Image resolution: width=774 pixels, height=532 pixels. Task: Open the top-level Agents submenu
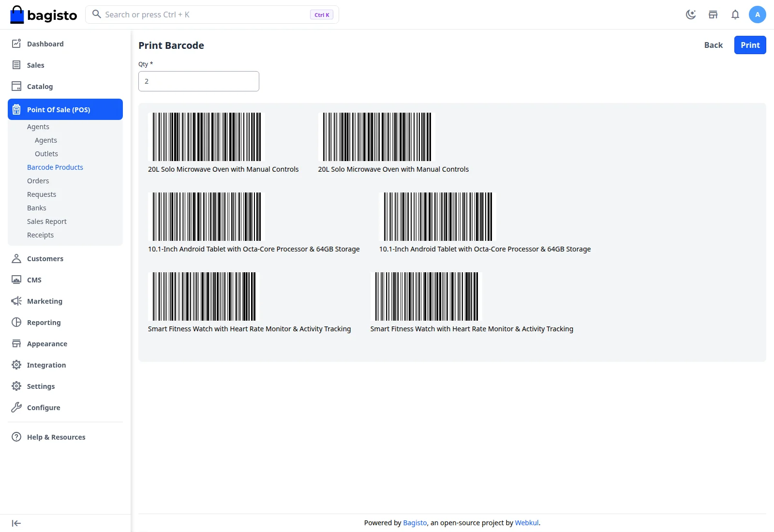coord(38,127)
